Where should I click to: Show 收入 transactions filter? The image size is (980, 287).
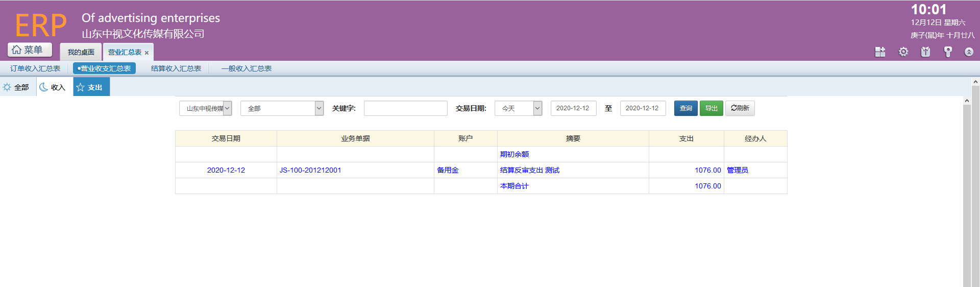tap(55, 87)
